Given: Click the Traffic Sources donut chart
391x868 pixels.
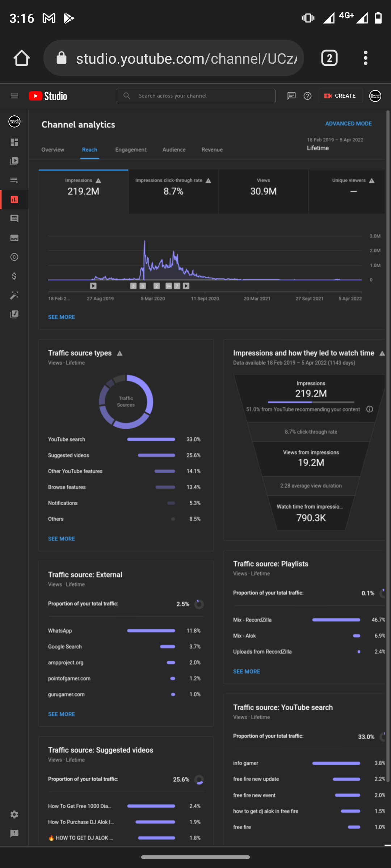Looking at the screenshot, I should 126,402.
